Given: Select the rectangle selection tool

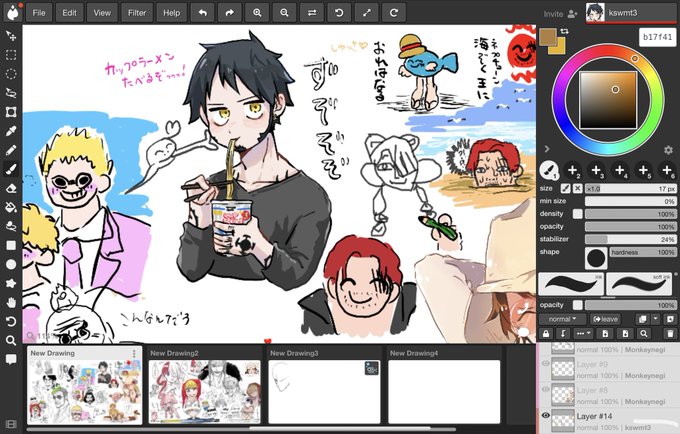Looking at the screenshot, I should pyautogui.click(x=11, y=55).
